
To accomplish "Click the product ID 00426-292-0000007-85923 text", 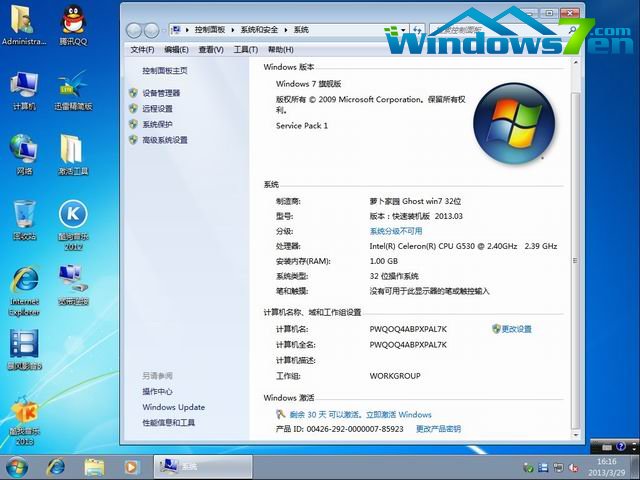I will tap(355, 429).
